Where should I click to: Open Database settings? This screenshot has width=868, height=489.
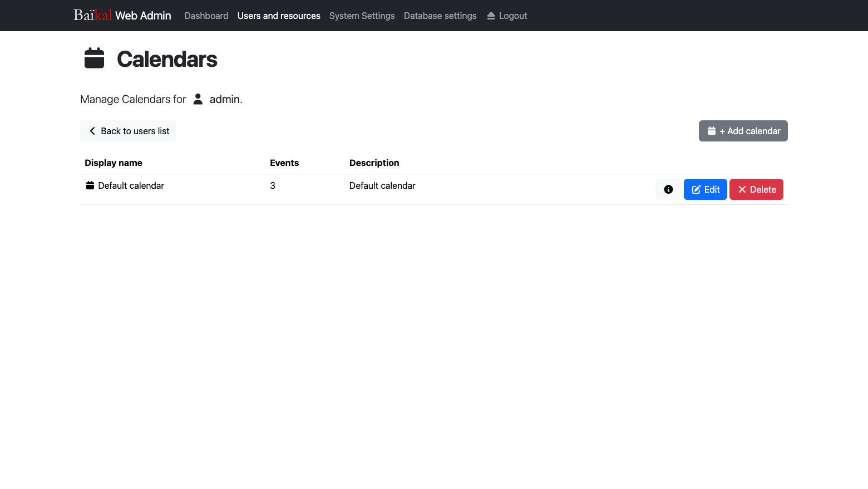click(440, 16)
